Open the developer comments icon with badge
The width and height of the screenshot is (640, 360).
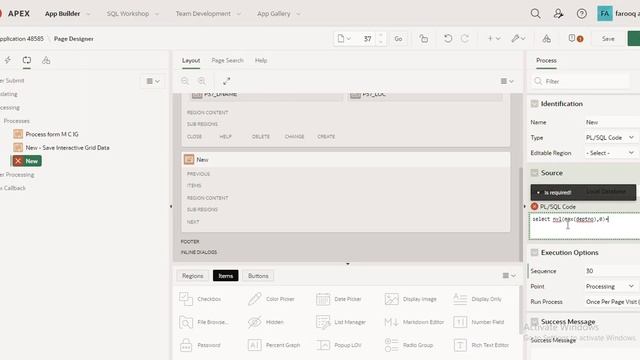576,38
